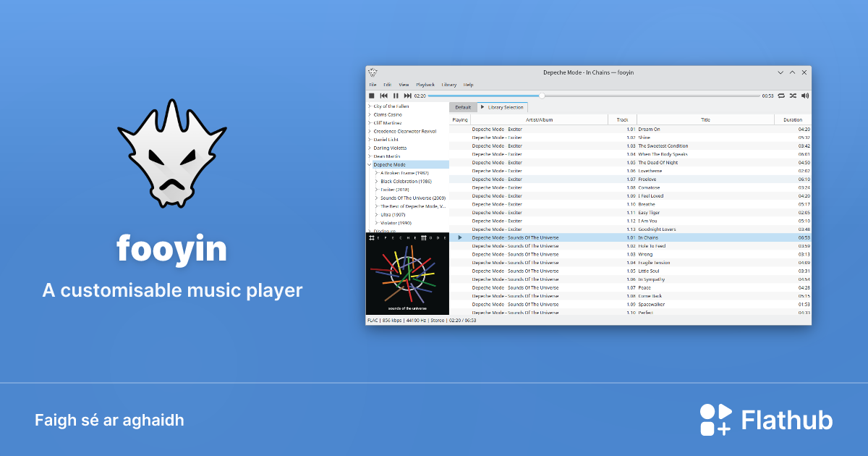868x456 pixels.
Task: Skip to the previous track
Action: click(383, 96)
